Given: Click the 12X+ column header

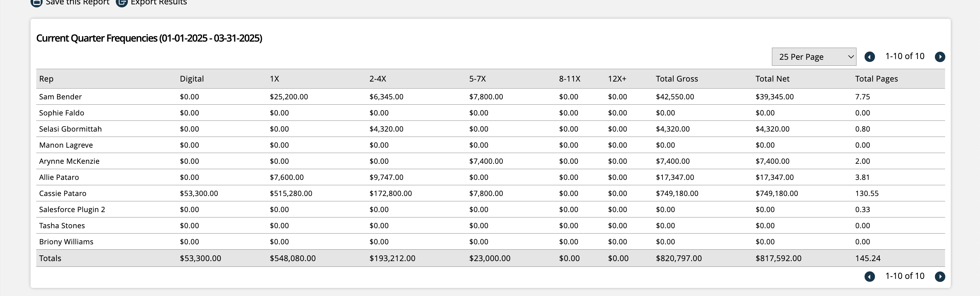Looking at the screenshot, I should [617, 79].
